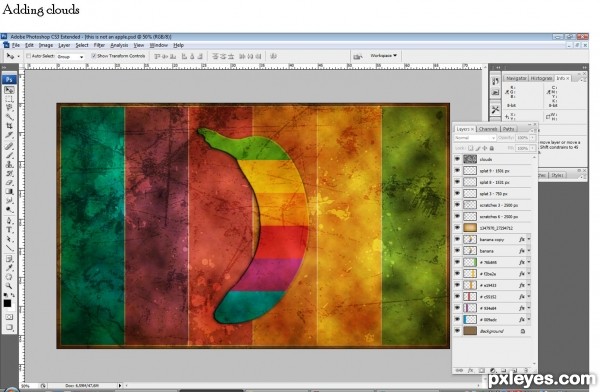Swap foreground and background colors
Image resolution: width=600 pixels, height=392 pixels.
[x=13, y=295]
